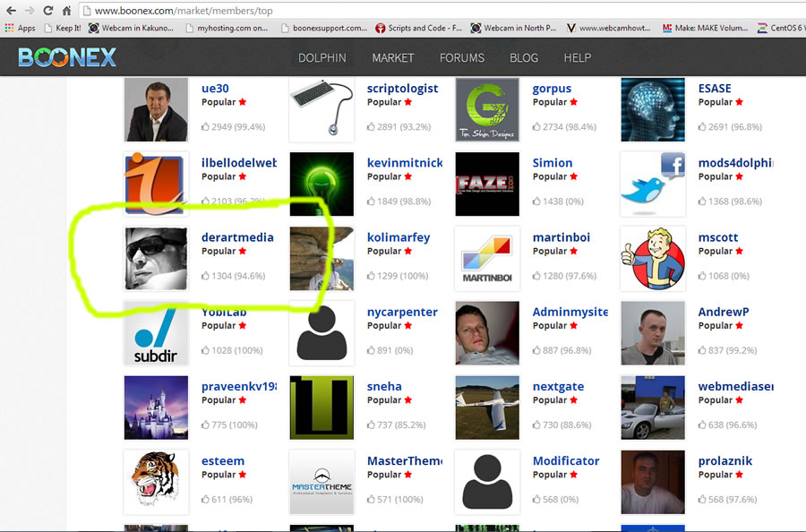Open kevinmitnick profile link

click(405, 163)
